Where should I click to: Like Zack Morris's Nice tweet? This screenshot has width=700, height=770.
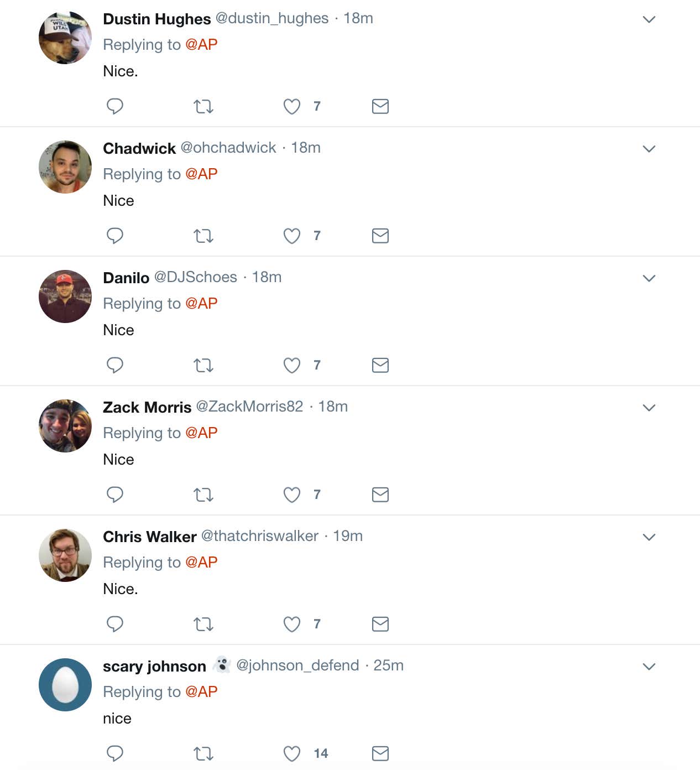click(292, 495)
